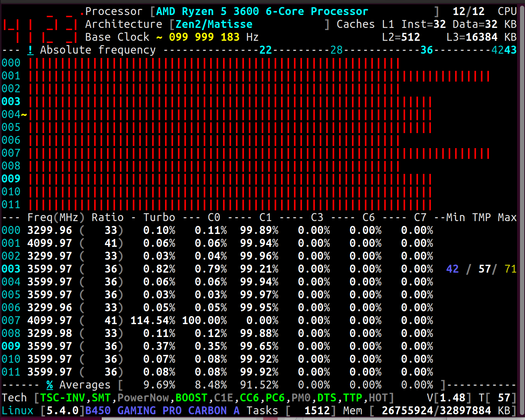Click the PM0 technology flag

(x=301, y=398)
